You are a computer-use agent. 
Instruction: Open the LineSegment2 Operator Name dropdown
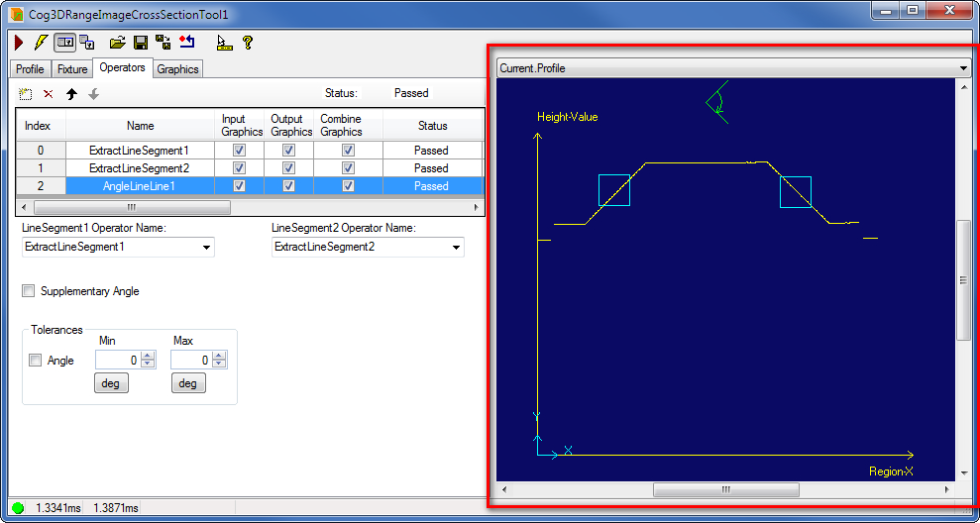456,247
